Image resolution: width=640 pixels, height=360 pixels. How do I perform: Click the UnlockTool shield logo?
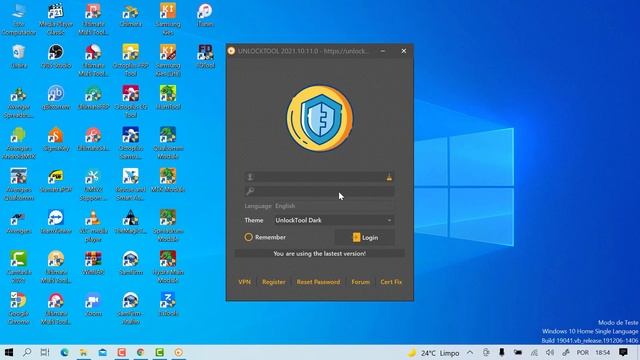320,118
